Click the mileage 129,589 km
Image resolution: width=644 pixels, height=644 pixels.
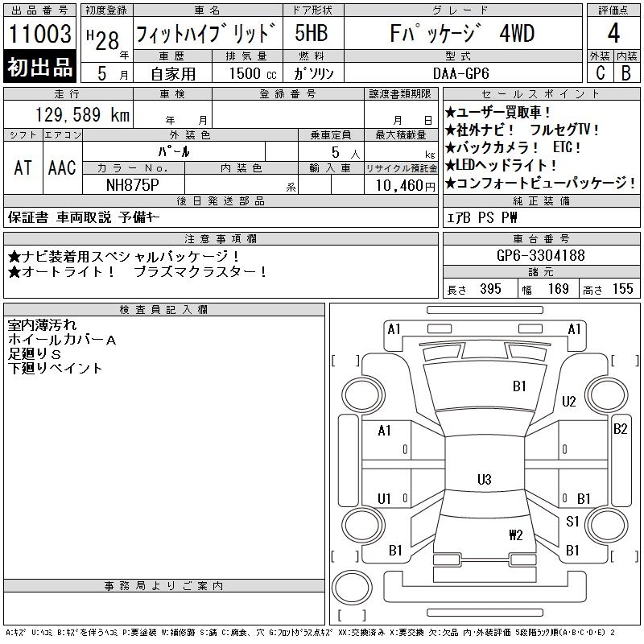pyautogui.click(x=82, y=114)
